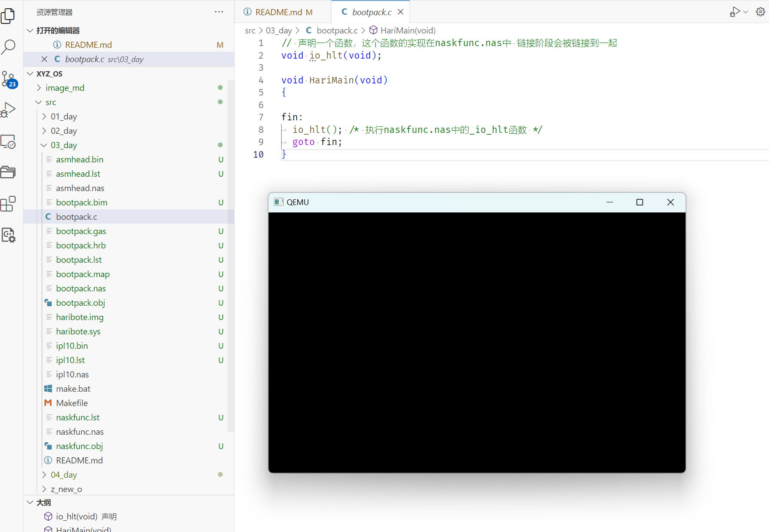769x532 pixels.
Task: Click the Run/Debug play button in the editor title bar
Action: tap(734, 12)
